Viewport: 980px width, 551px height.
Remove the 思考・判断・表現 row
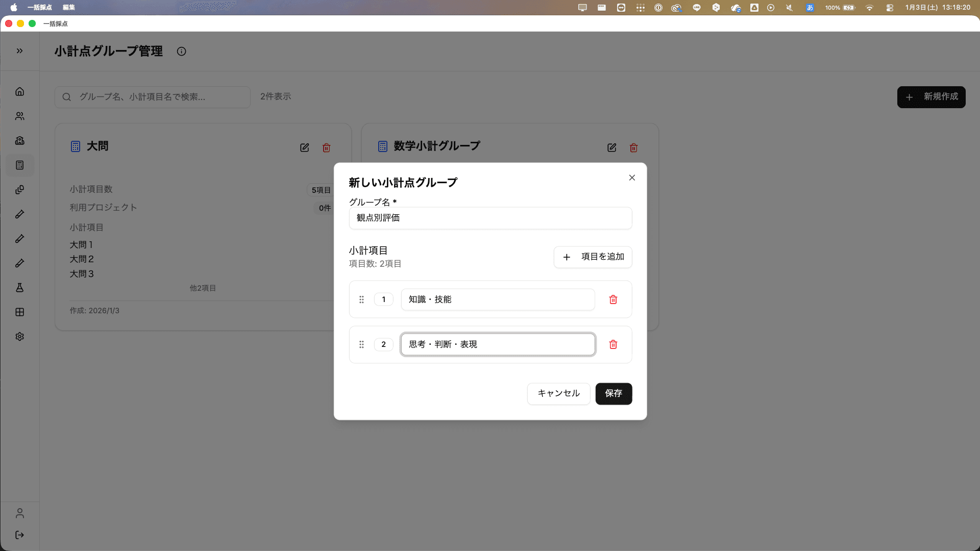pos(613,344)
